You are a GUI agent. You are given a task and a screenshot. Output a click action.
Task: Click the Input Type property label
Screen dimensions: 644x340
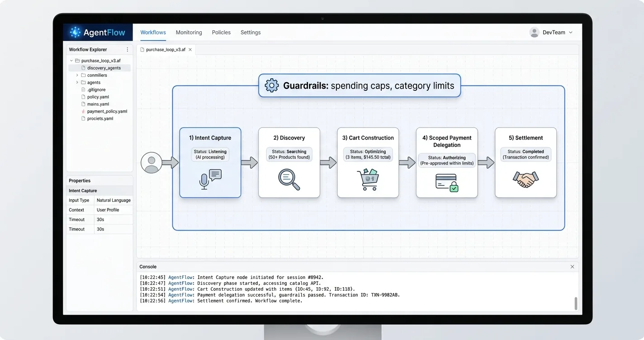(79, 200)
